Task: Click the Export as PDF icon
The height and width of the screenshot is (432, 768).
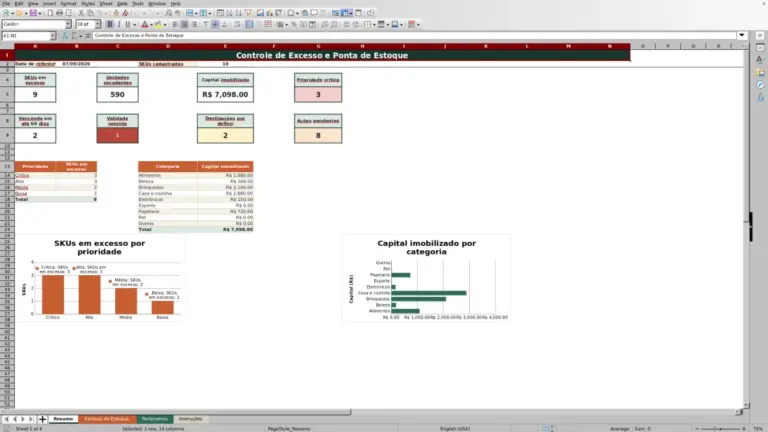Action: pyautogui.click(x=50, y=13)
